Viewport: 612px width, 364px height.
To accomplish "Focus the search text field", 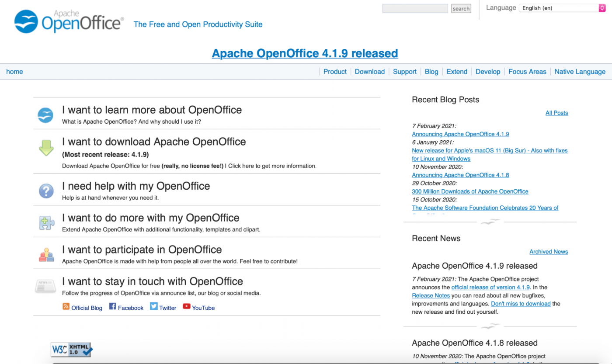I will (x=415, y=8).
